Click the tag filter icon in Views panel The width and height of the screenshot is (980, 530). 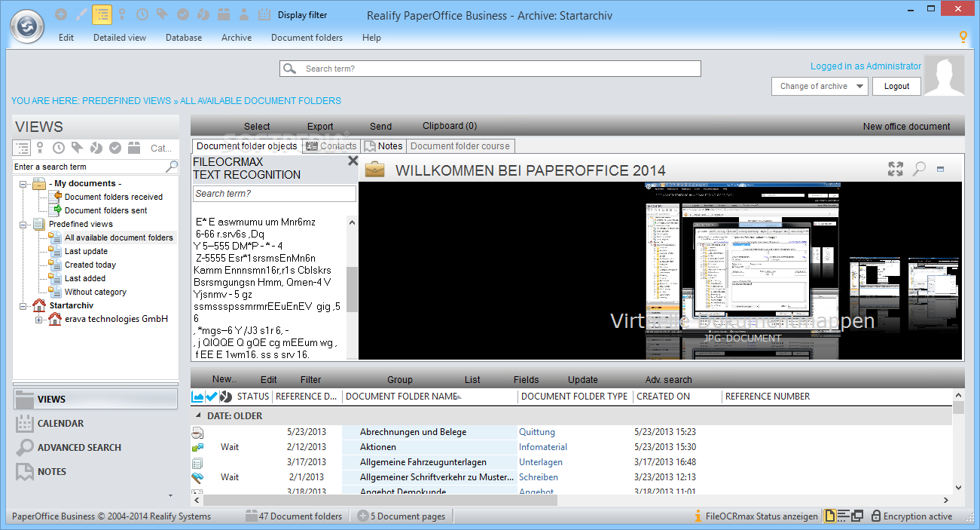coord(78,148)
